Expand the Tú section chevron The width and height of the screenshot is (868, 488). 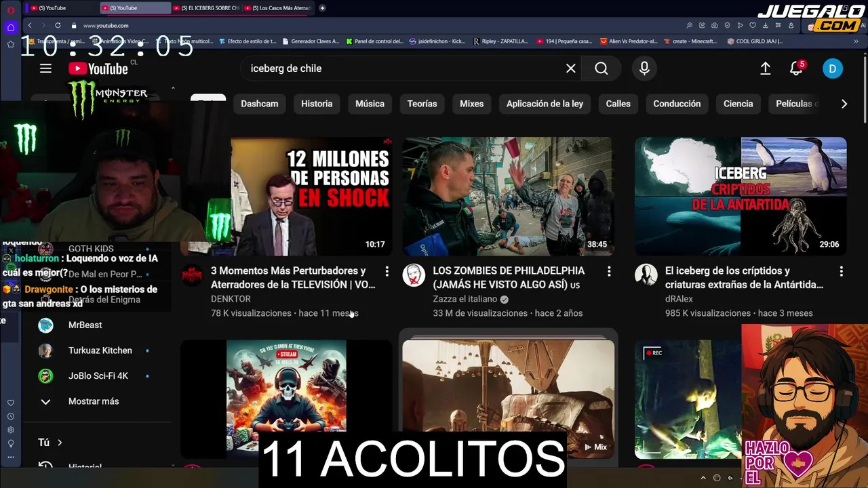pyautogui.click(x=60, y=443)
